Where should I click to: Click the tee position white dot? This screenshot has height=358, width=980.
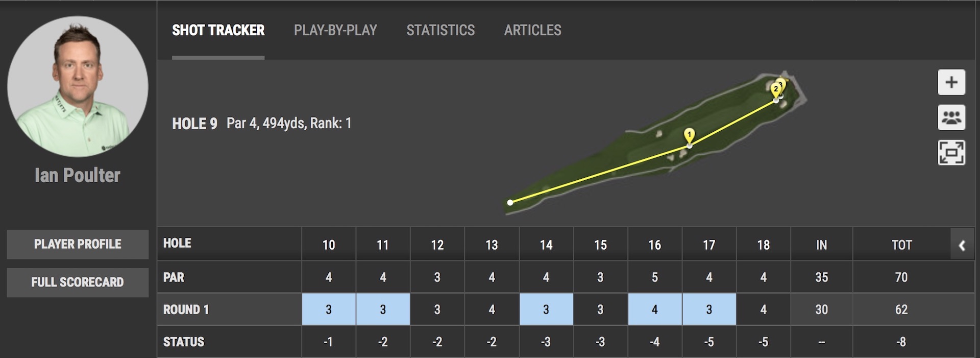(510, 203)
